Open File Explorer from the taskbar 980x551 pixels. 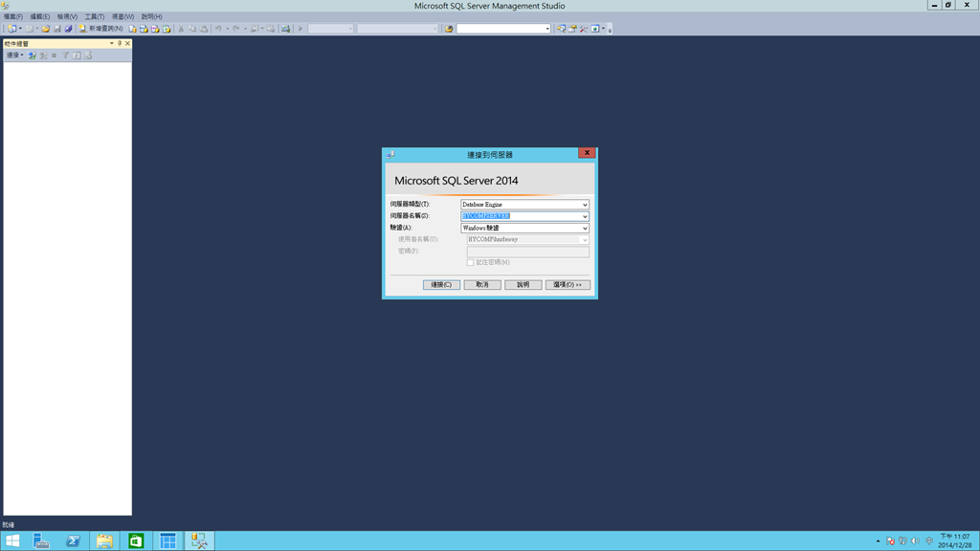tap(104, 541)
